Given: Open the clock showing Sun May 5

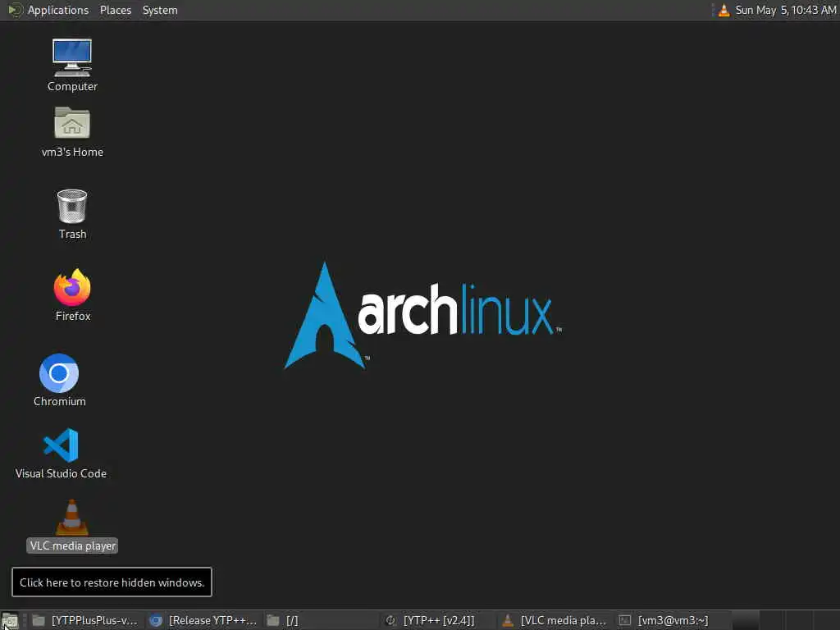Looking at the screenshot, I should point(785,10).
